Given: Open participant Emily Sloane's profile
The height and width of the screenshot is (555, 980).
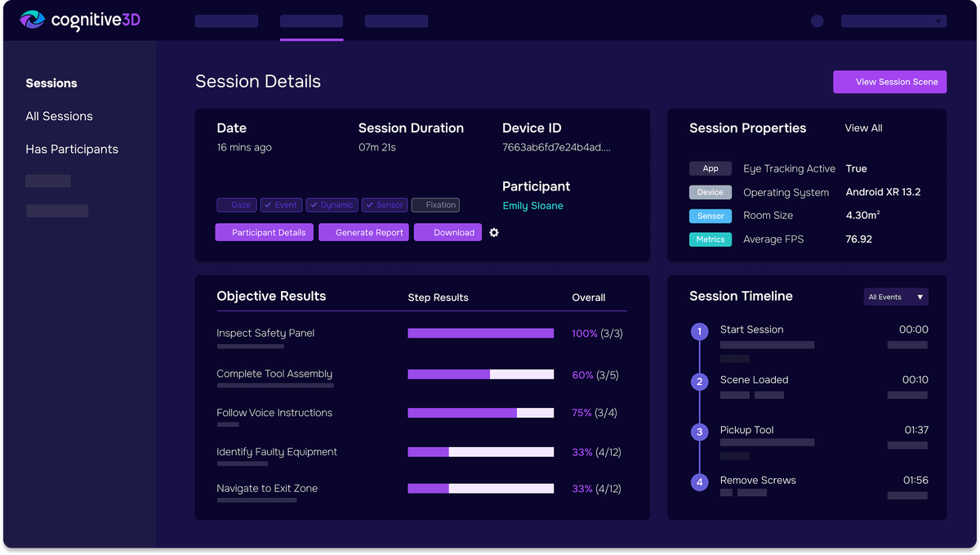Looking at the screenshot, I should click(532, 205).
